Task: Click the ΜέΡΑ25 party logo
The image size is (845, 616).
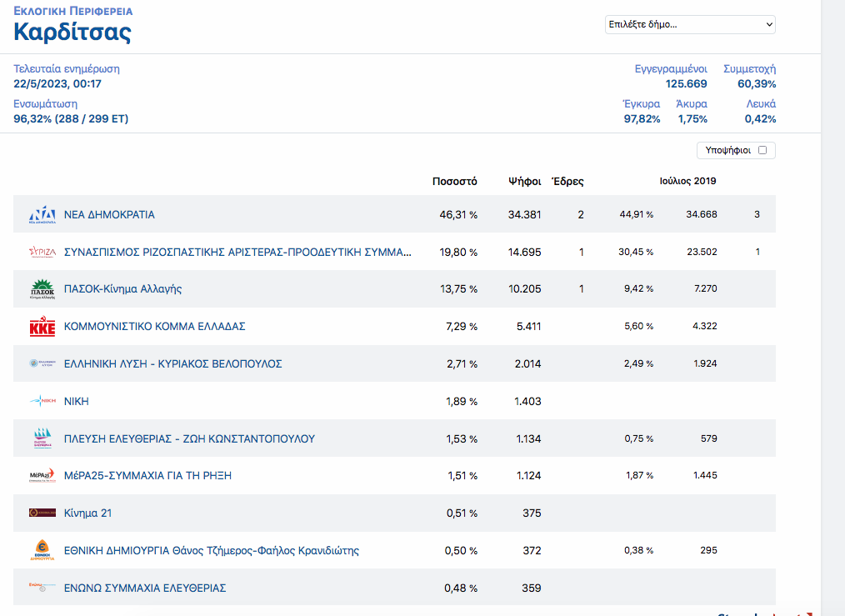Action: 42,475
